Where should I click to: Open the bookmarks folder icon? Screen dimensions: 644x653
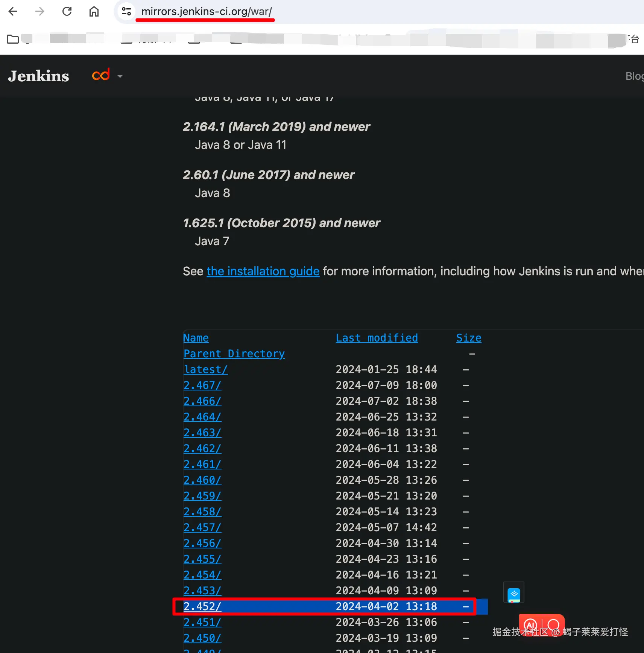13,39
